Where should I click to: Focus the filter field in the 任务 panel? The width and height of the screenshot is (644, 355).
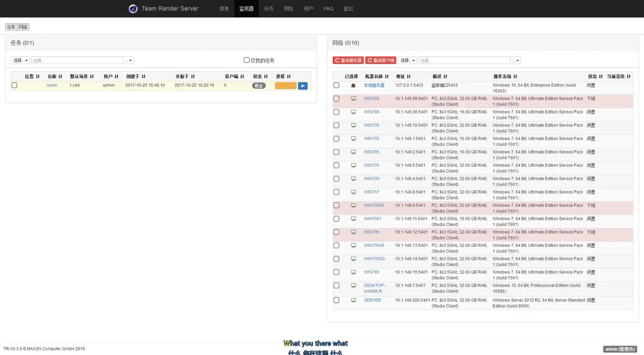[x=77, y=60]
